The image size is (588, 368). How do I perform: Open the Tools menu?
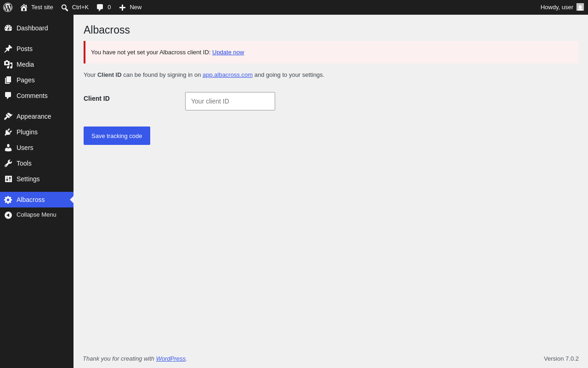[x=37, y=163]
